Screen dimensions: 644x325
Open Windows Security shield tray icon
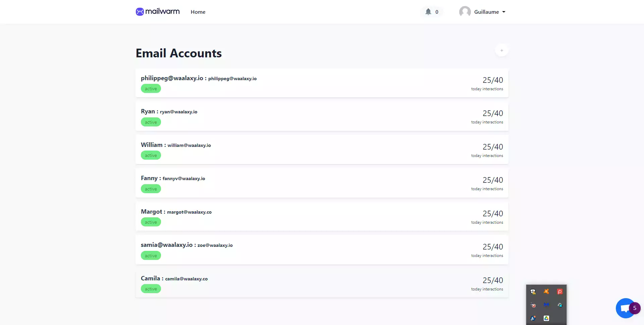533,291
